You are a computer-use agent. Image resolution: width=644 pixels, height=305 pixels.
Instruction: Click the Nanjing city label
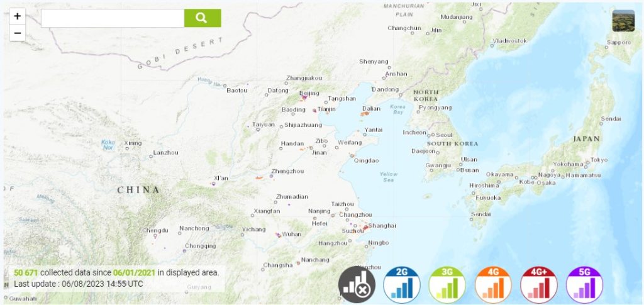pos(319,211)
